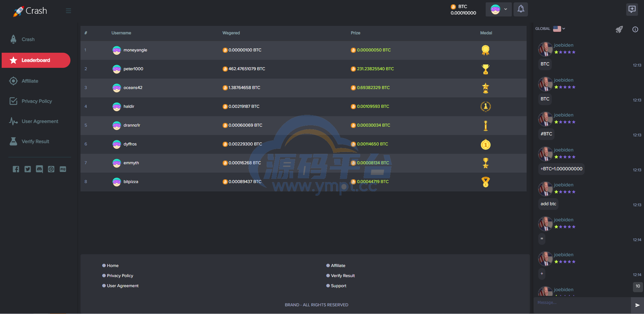Follow the footer Home link
This screenshot has width=644, height=314.
coord(113,266)
